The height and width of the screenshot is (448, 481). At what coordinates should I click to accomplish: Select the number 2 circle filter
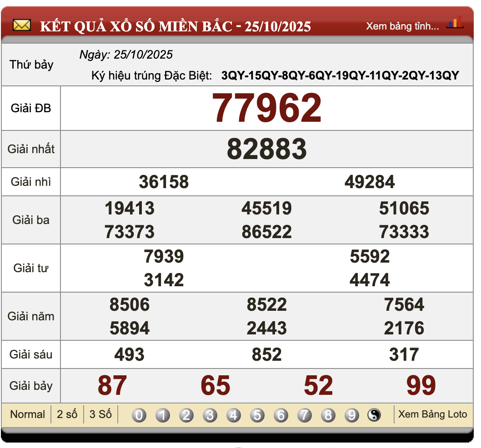pyautogui.click(x=186, y=414)
